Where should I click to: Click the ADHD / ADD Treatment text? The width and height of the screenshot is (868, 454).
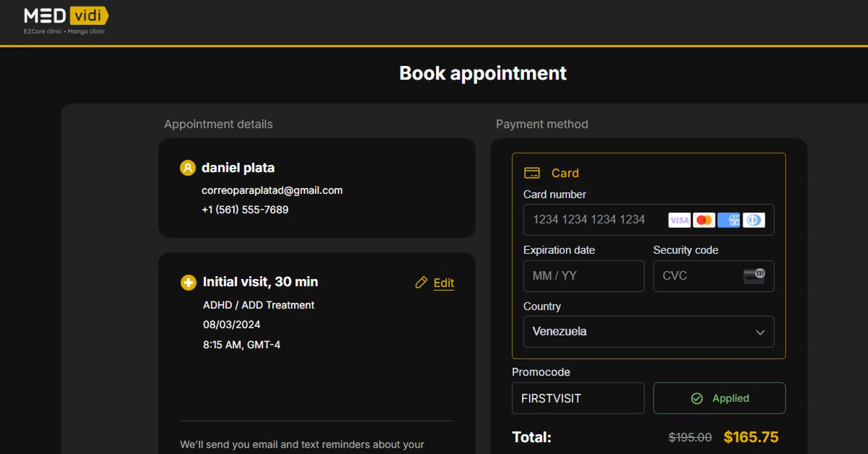click(x=259, y=305)
